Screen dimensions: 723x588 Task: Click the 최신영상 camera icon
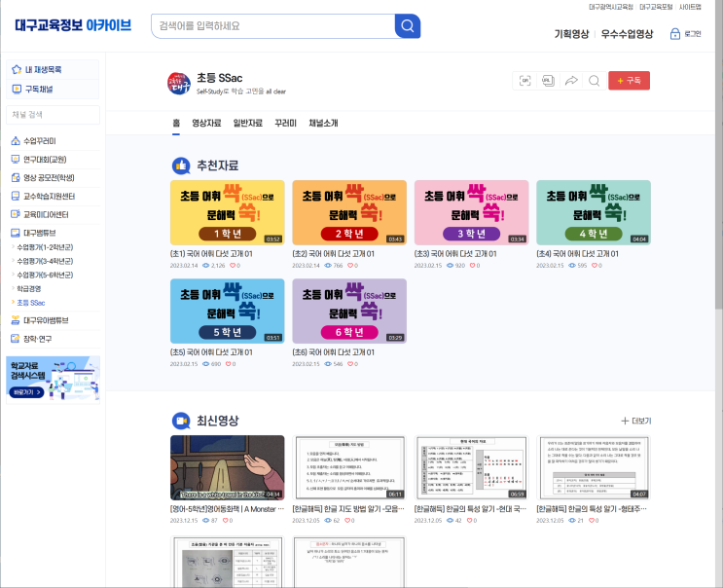(181, 421)
